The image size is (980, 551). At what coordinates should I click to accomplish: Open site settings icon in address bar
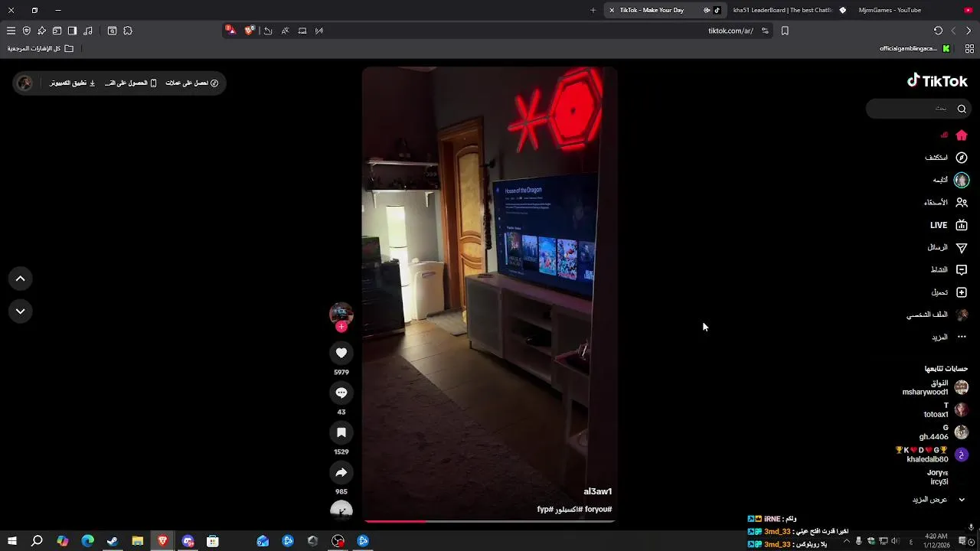[765, 31]
